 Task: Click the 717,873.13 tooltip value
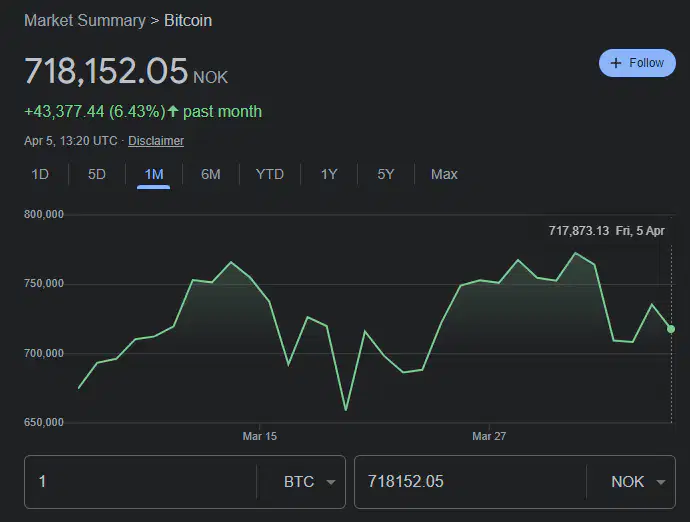(579, 231)
